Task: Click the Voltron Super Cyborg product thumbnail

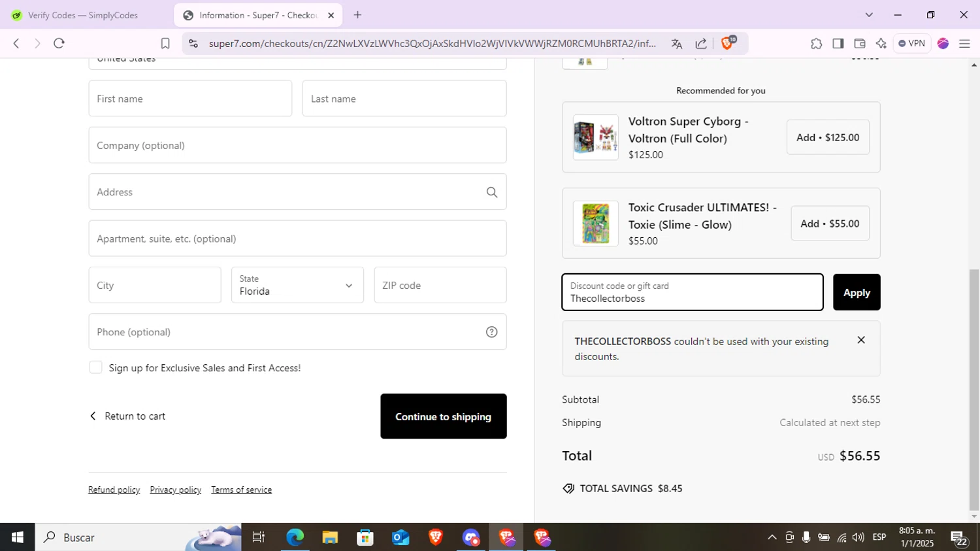Action: [x=596, y=138]
